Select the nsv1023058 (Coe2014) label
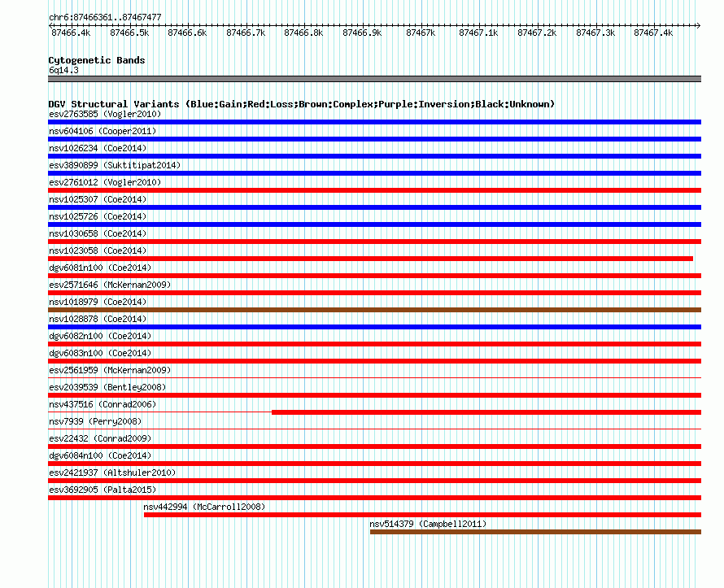724x588 pixels. (x=98, y=250)
